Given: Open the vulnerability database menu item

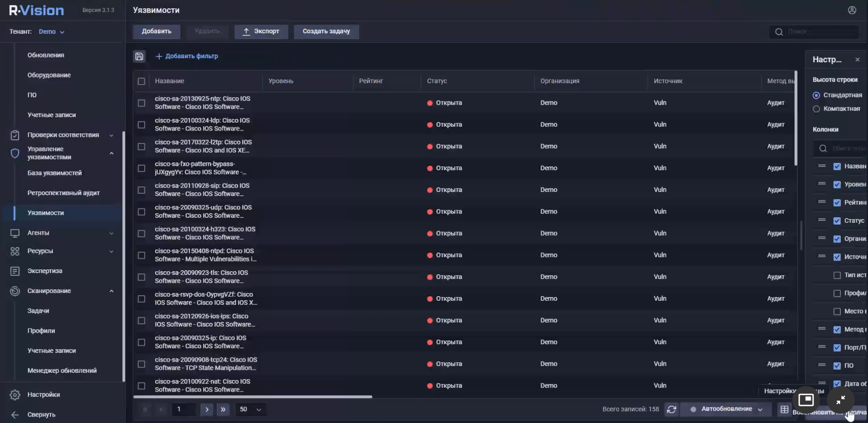Looking at the screenshot, I should tap(54, 173).
